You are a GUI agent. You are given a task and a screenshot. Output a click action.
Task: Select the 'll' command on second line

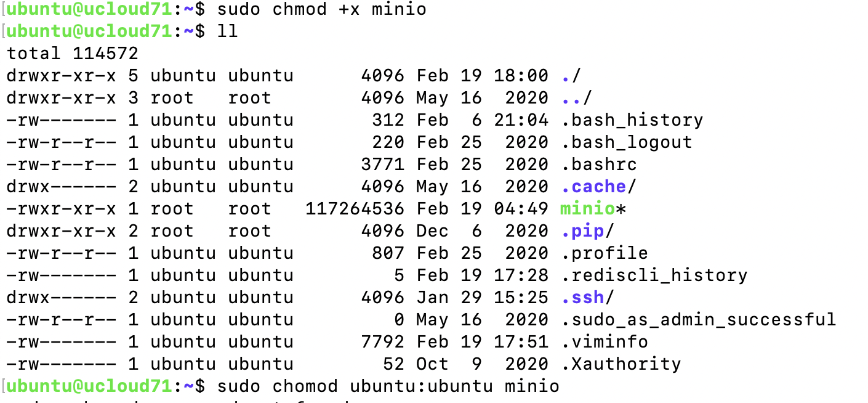[228, 31]
